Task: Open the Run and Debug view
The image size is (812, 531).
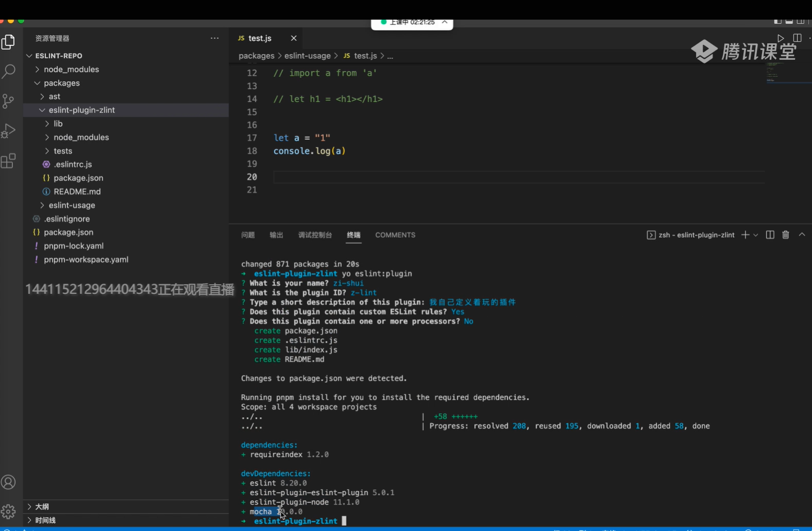Action: pos(8,131)
